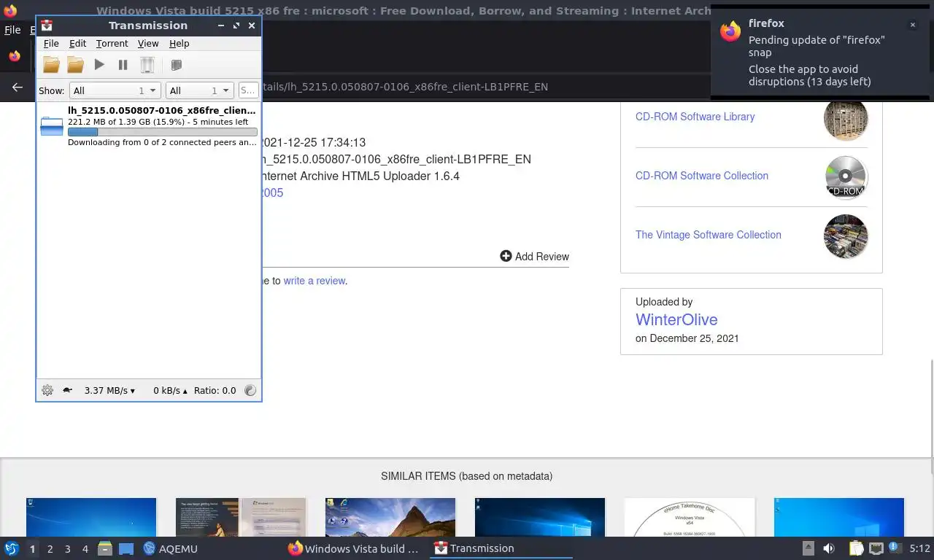Select the lh_5215.0.050807-0106 torrent name
The height and width of the screenshot is (560, 934).
162,110
